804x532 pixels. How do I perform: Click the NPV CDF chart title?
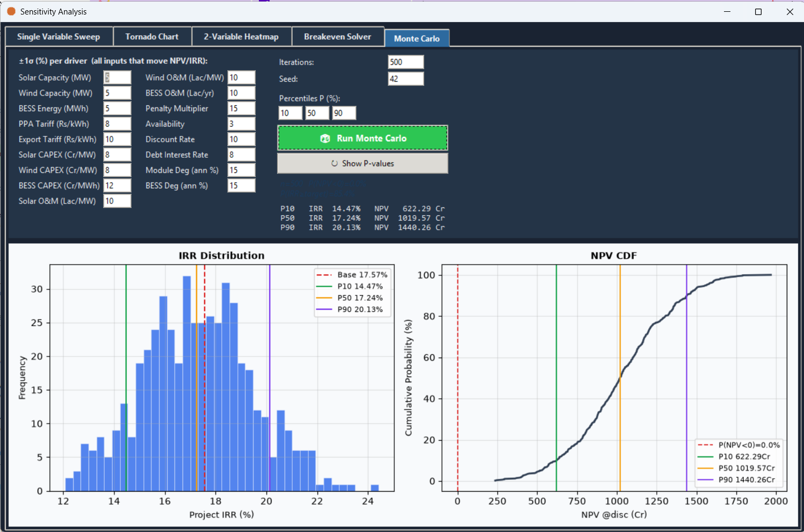pos(613,256)
